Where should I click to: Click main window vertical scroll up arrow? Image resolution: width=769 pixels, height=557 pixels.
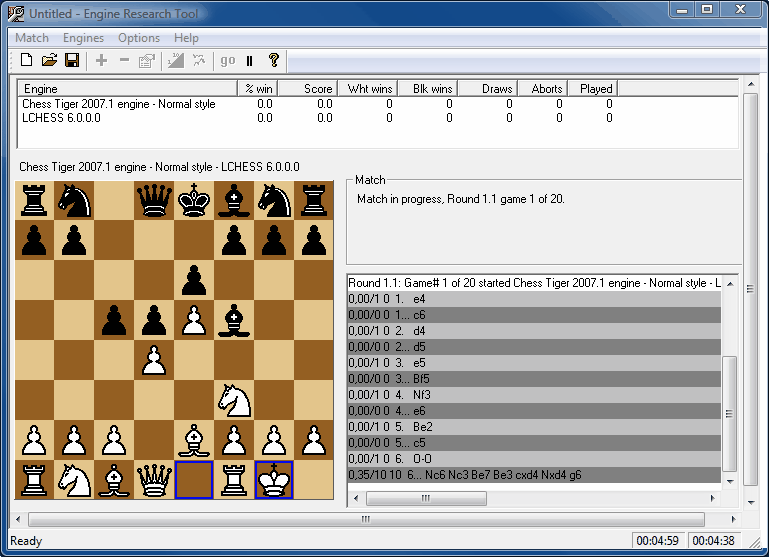point(751,84)
